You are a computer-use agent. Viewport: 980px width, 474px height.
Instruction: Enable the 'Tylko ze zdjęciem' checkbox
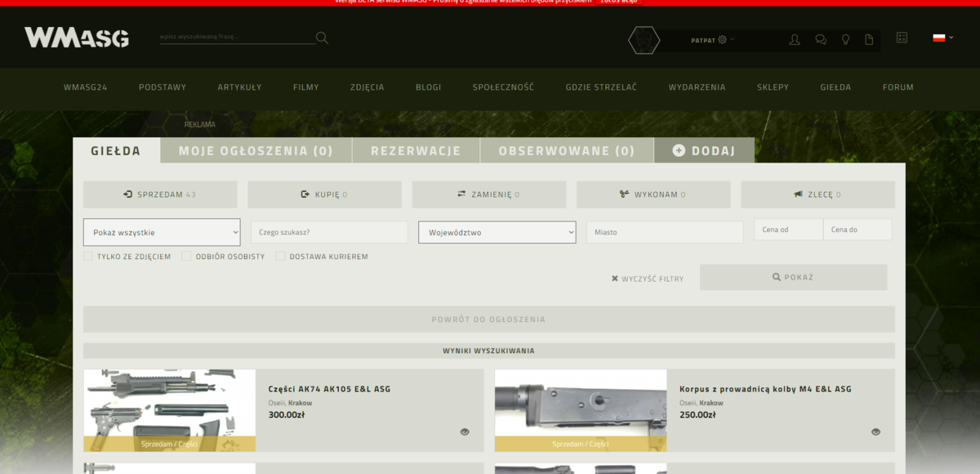pos(88,257)
